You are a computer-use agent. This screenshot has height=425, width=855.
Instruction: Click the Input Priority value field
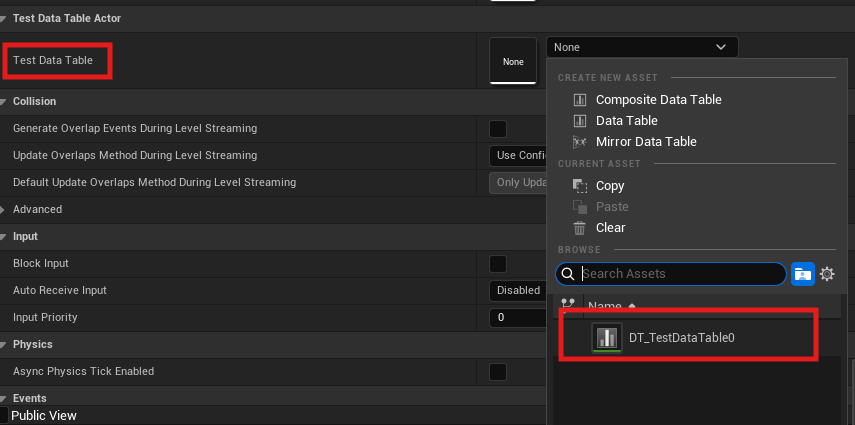(x=518, y=317)
